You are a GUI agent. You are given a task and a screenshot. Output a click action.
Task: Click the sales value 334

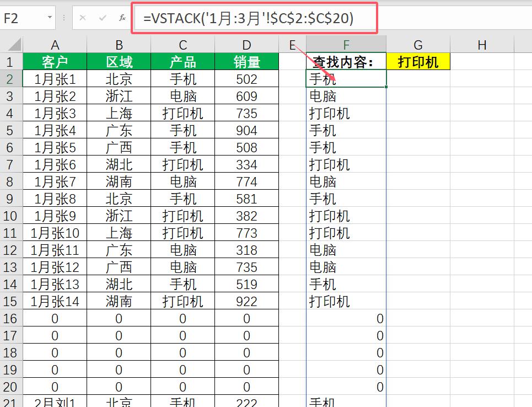[x=246, y=164]
